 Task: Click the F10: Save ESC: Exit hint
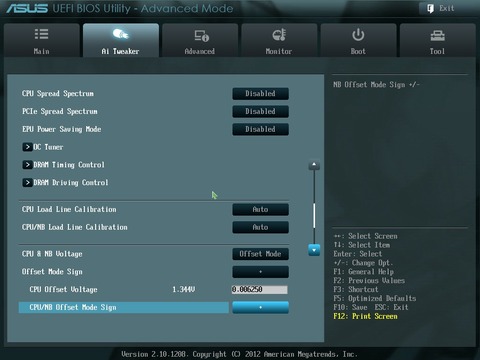pos(371,307)
